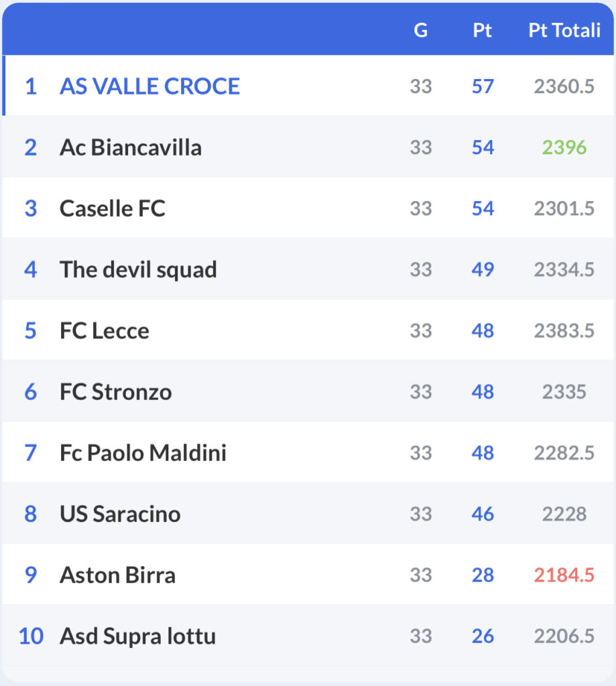Click the Fc Paolo Maldini team name
The height and width of the screenshot is (686, 616).
click(x=143, y=453)
